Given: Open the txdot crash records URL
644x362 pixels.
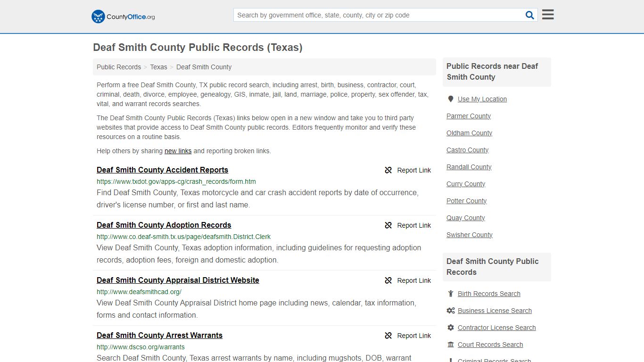Looking at the screenshot, I should coord(176,181).
